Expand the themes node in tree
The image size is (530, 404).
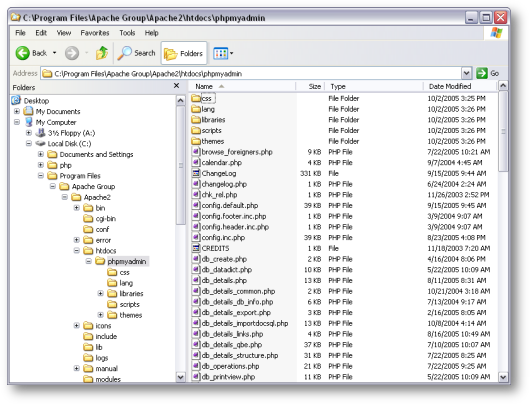pos(100,315)
